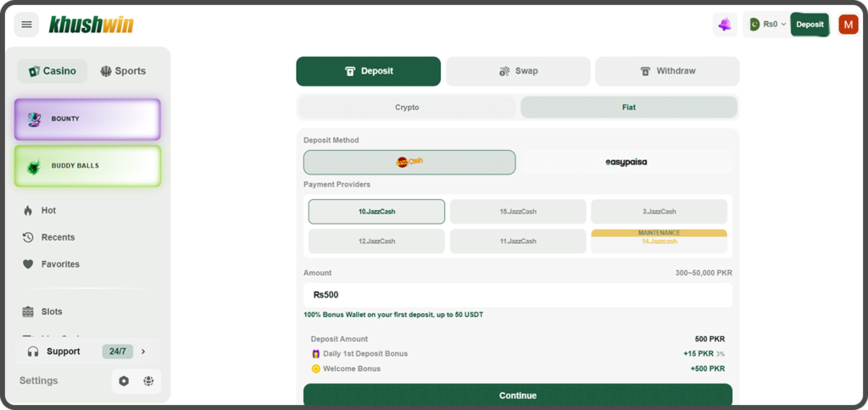868x410 pixels.
Task: Click the Settings label
Action: [39, 380]
